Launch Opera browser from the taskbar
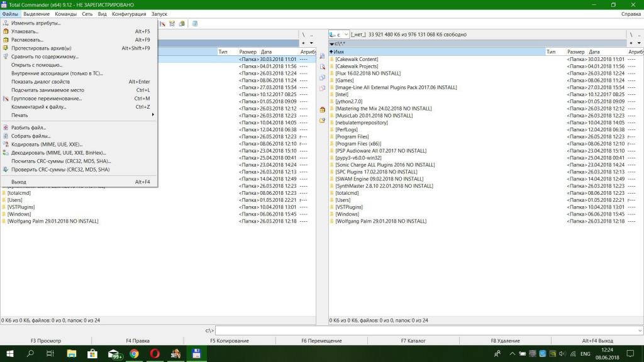This screenshot has width=644, height=362. (155, 353)
